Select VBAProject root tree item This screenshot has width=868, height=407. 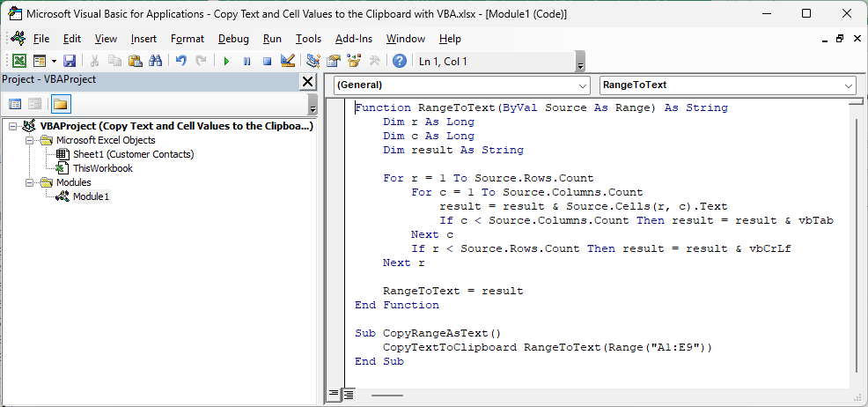[x=177, y=126]
